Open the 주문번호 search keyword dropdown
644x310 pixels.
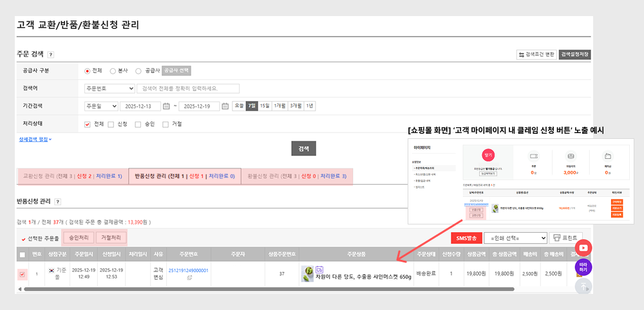click(x=109, y=89)
